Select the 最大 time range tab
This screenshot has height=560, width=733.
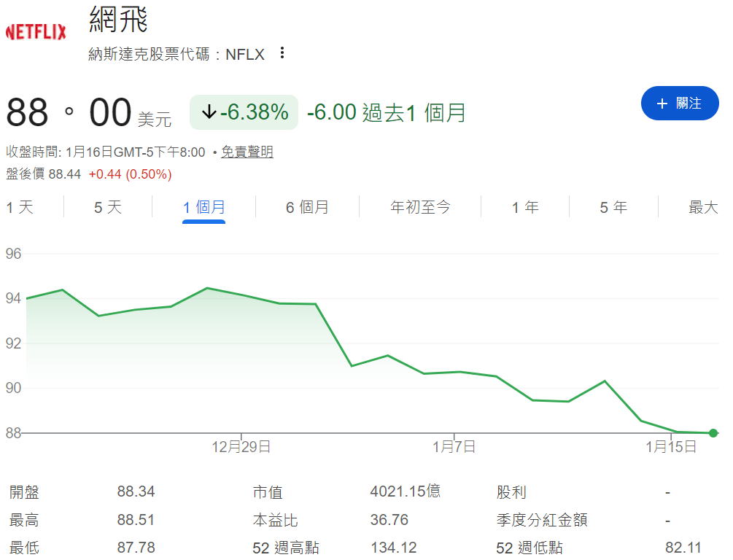coord(702,207)
